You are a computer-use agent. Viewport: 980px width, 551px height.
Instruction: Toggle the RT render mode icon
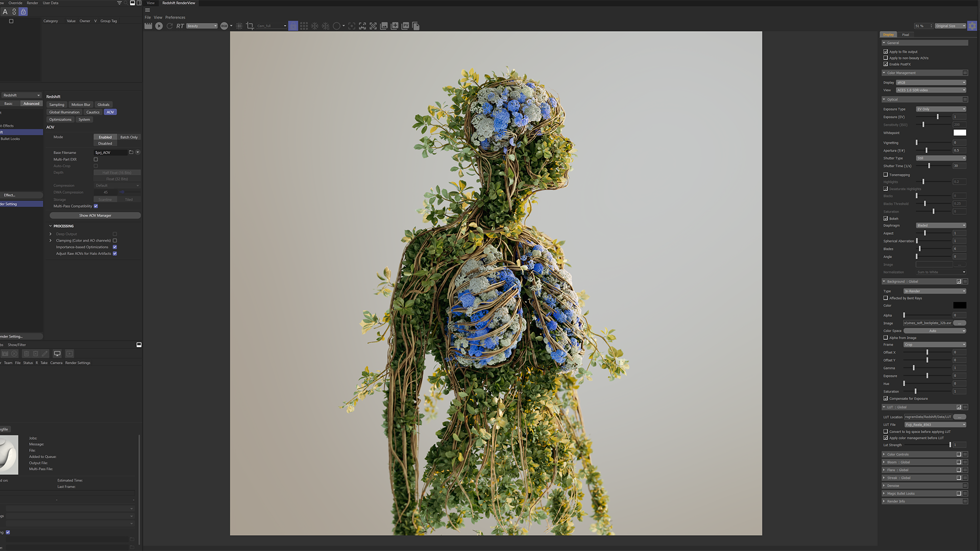pos(180,26)
